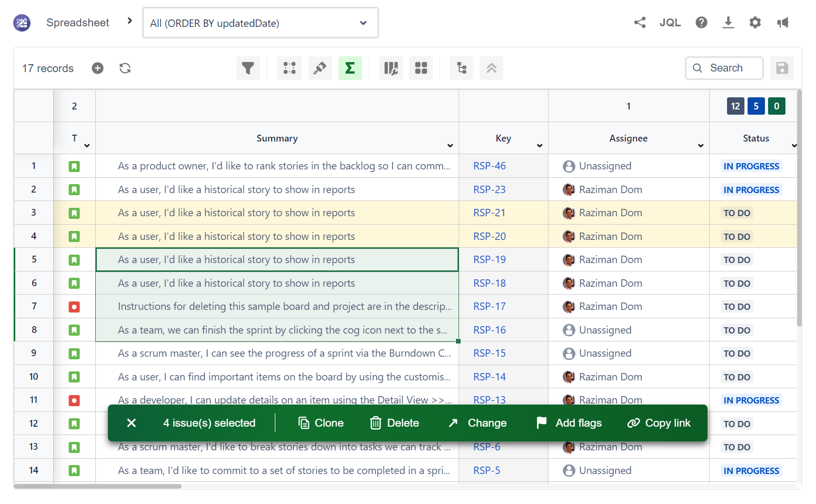Add a new record with the plus icon

(97, 68)
